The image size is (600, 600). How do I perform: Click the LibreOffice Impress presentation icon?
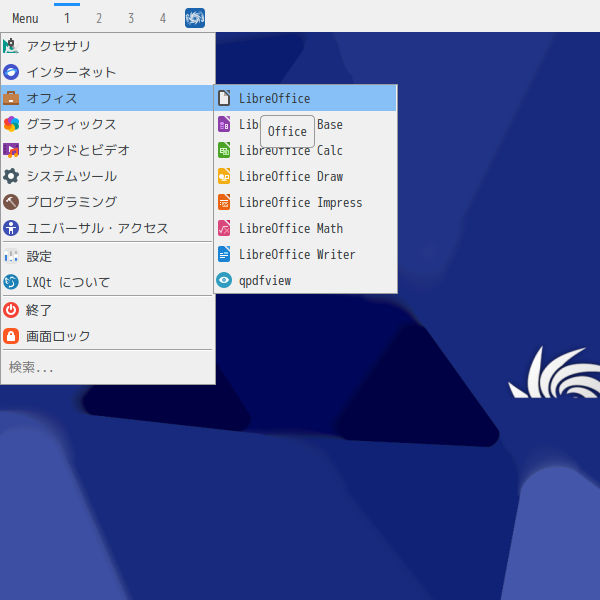(x=224, y=202)
